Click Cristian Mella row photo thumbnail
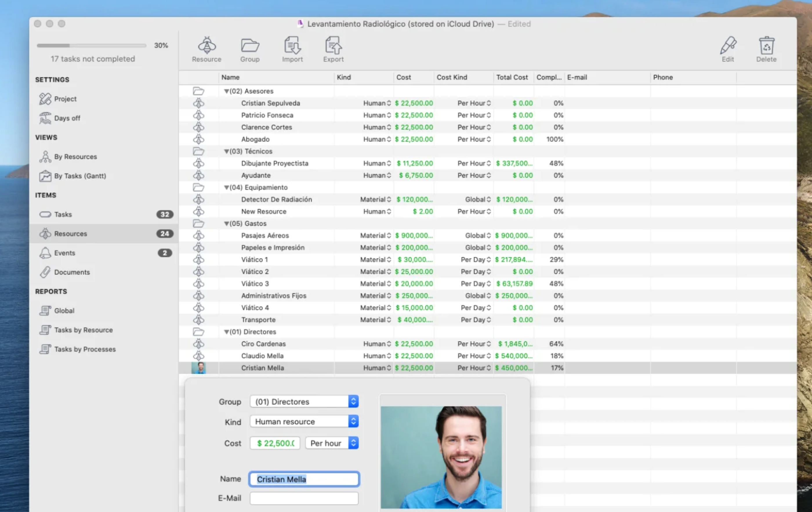Image resolution: width=812 pixels, height=512 pixels. (x=199, y=368)
